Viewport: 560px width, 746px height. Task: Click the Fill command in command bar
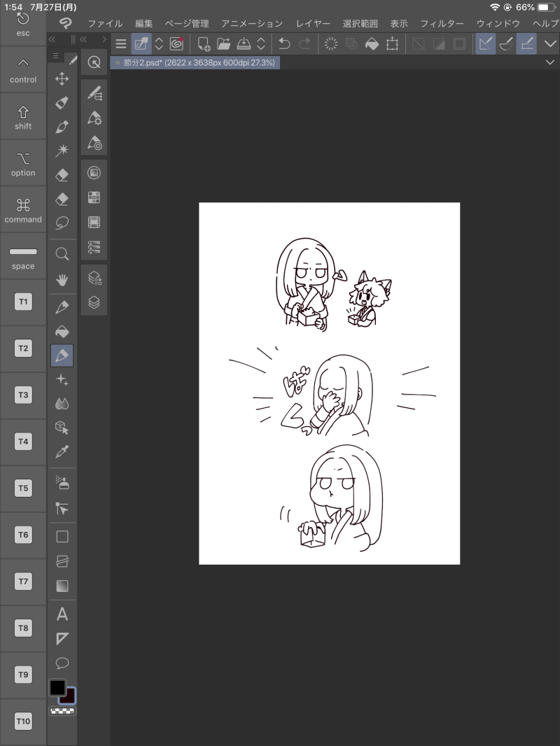pos(372,44)
